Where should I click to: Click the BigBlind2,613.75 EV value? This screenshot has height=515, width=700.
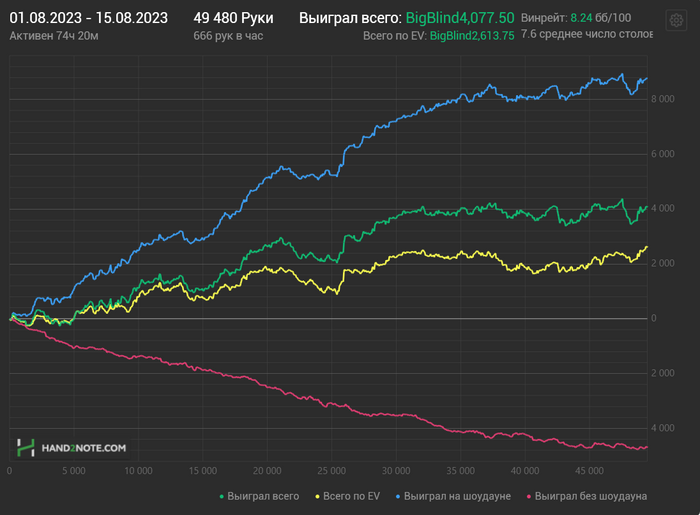(x=472, y=36)
